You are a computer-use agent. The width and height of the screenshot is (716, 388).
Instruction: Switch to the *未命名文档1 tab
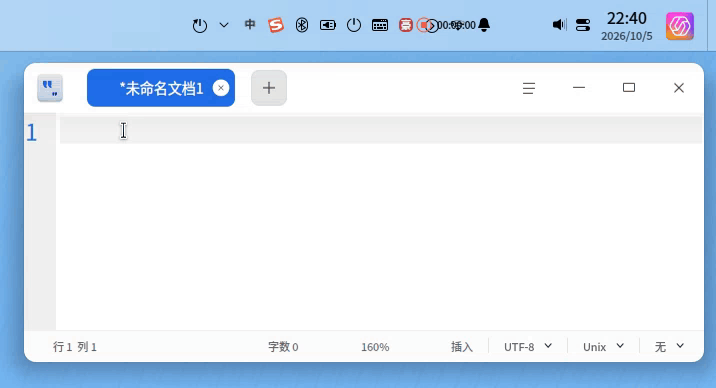point(161,88)
